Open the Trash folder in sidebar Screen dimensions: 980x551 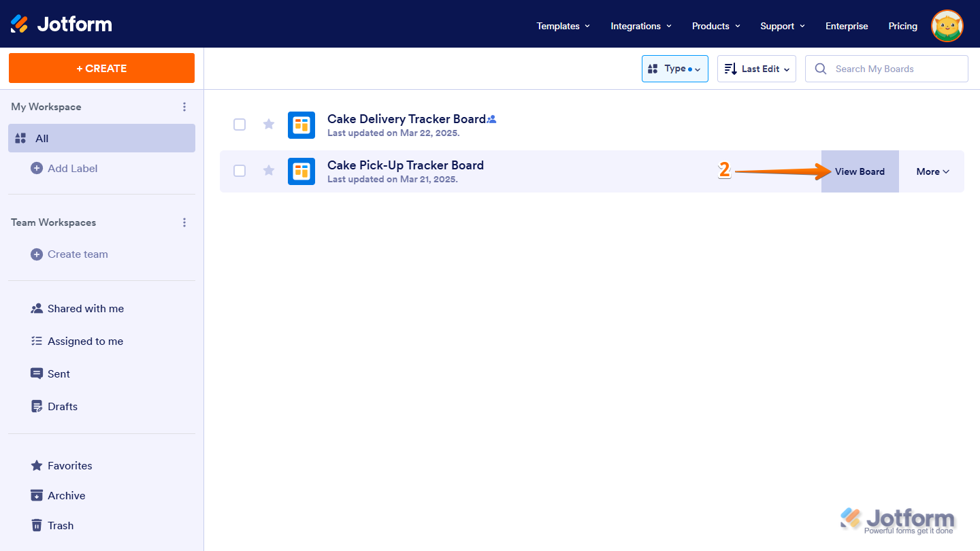(x=60, y=525)
